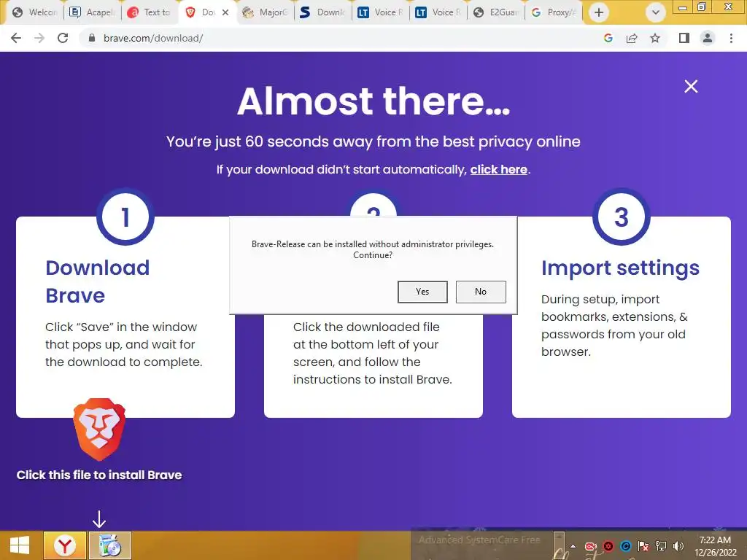The height and width of the screenshot is (560, 747).
Task: Open the red circular tray icon
Action: pyautogui.click(x=608, y=546)
